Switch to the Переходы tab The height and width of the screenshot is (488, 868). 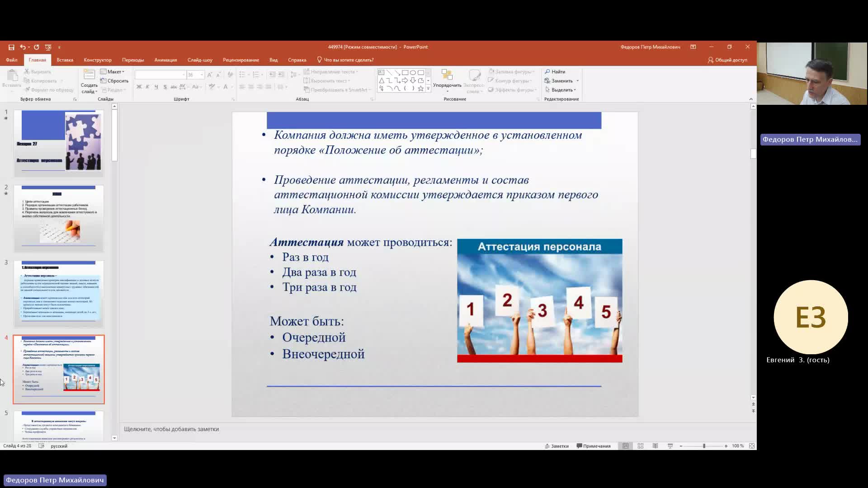(x=133, y=60)
